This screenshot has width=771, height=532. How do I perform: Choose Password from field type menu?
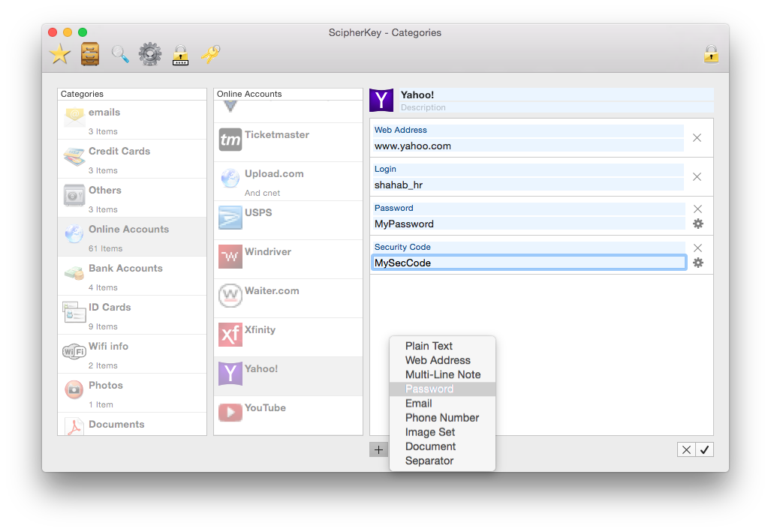pos(429,389)
